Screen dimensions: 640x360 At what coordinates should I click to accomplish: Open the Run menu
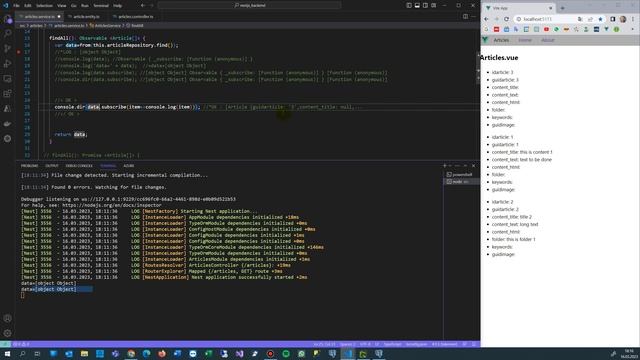[84, 6]
